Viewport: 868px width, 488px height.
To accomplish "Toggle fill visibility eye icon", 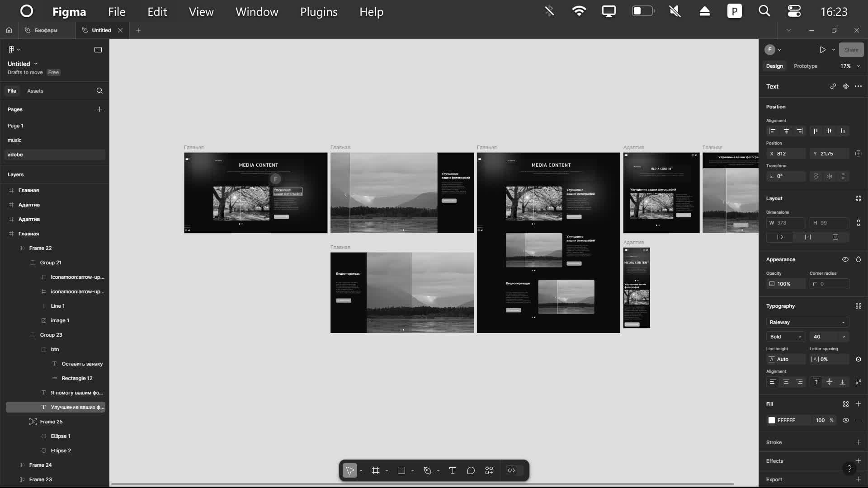I will click(846, 420).
